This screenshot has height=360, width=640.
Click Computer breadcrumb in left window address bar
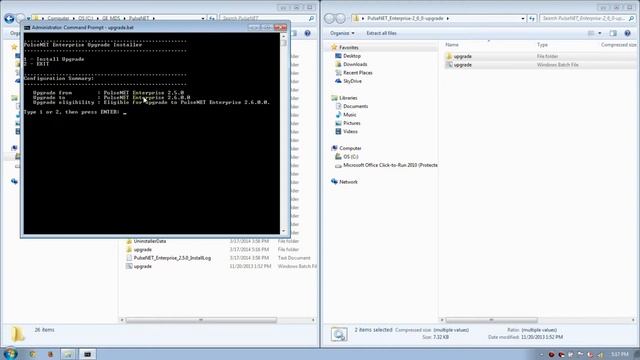(58, 18)
